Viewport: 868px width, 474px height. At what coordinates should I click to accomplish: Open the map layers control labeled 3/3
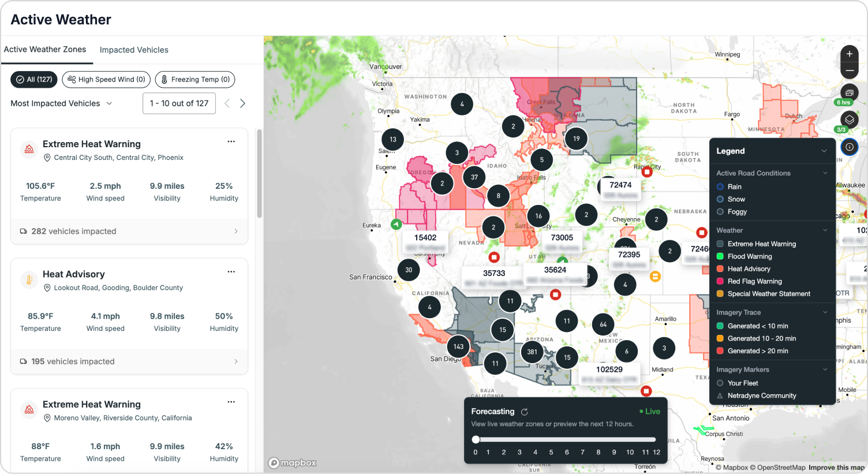pyautogui.click(x=849, y=120)
